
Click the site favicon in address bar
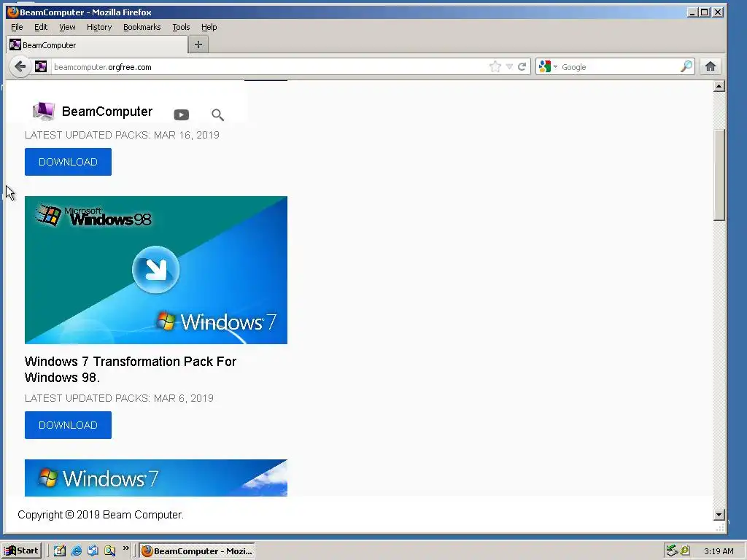[41, 66]
